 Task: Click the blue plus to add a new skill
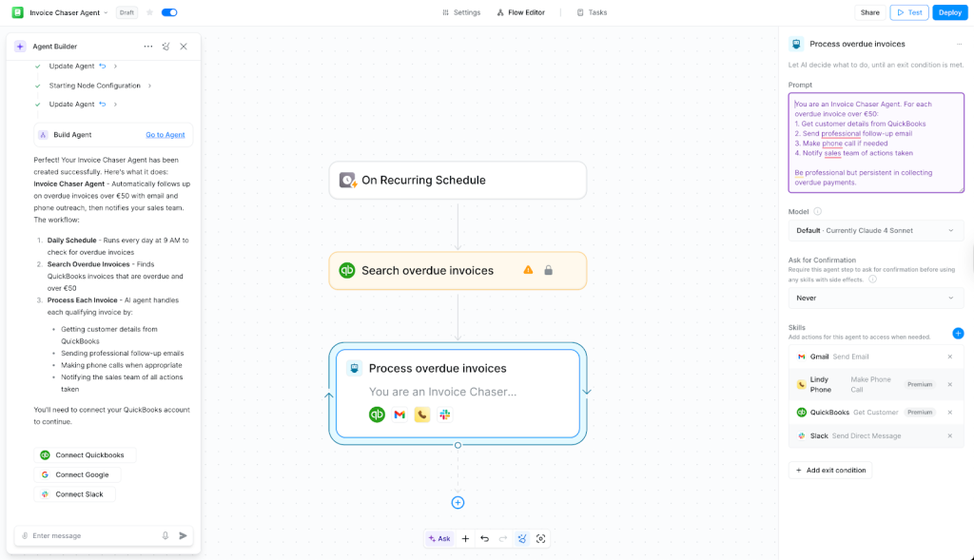[958, 333]
